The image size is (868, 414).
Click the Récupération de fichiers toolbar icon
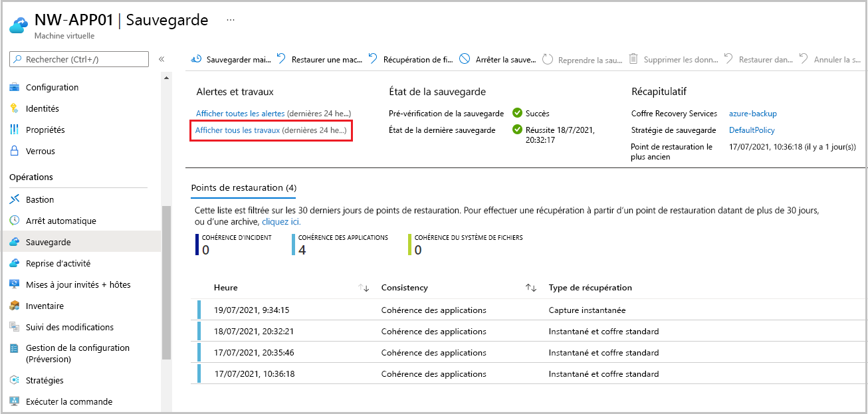[374, 59]
